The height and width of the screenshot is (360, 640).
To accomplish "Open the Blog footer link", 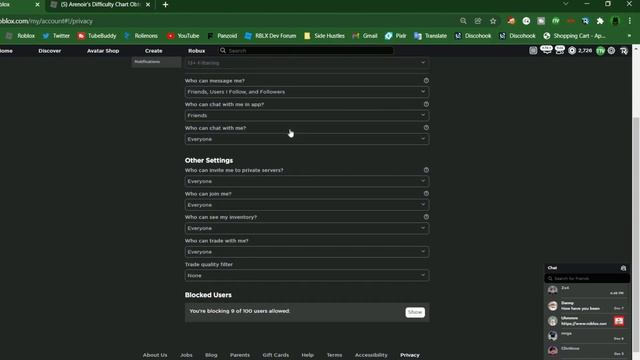I will pos(211,355).
